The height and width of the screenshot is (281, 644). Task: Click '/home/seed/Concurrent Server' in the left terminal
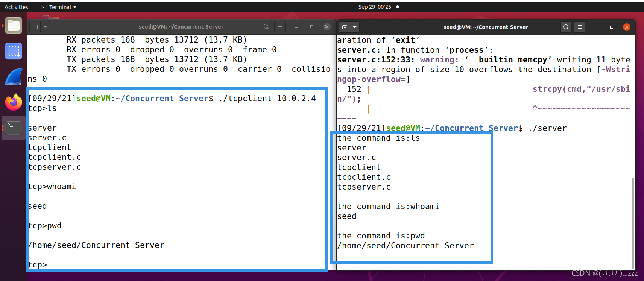pyautogui.click(x=96, y=245)
